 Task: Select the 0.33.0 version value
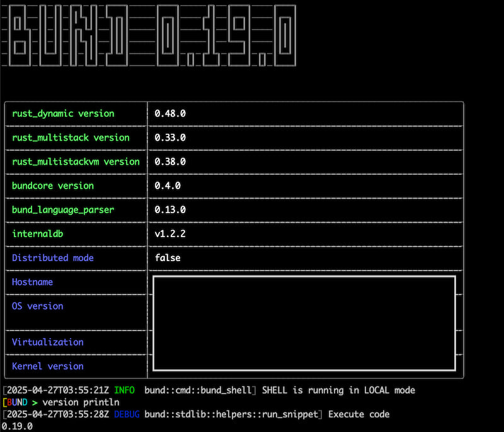coord(170,137)
